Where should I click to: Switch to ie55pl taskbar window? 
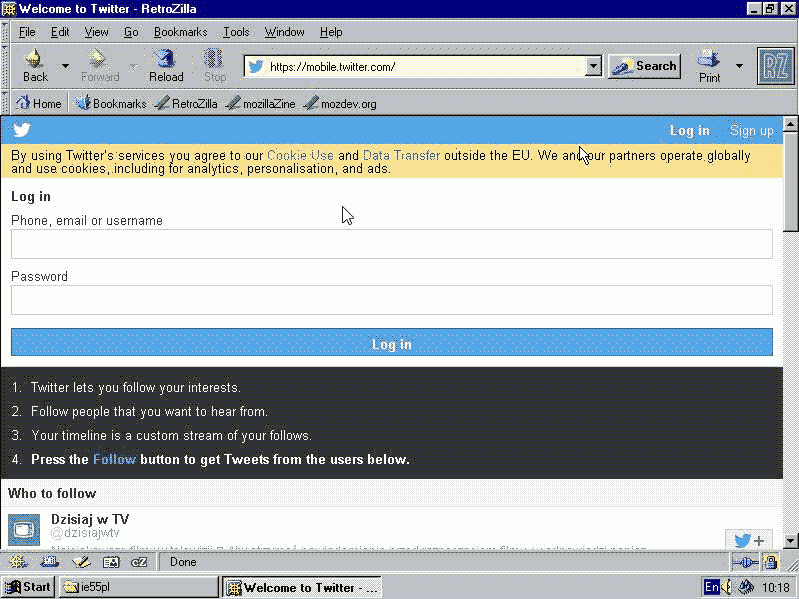tap(139, 587)
